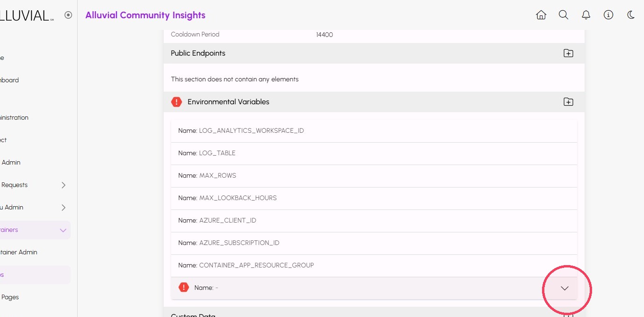Screen dimensions: 644x317
Task: Click the Cooldown Period value 14400
Action: pyautogui.click(x=325, y=35)
